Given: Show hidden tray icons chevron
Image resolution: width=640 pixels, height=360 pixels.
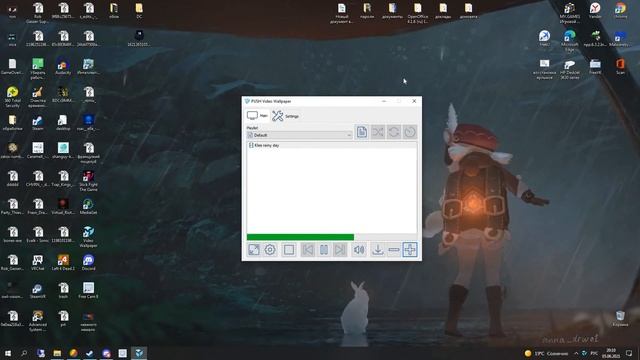Looking at the screenshot, I should 576,353.
